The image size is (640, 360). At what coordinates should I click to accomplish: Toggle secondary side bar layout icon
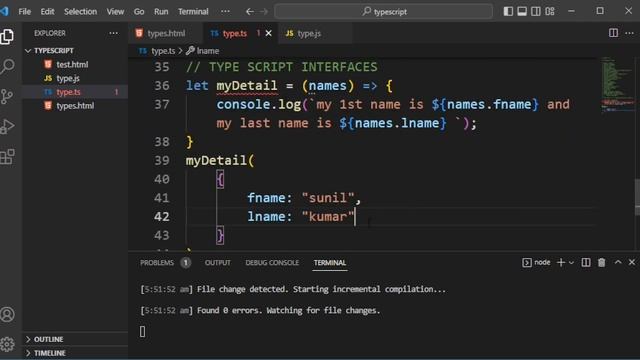tap(536, 11)
